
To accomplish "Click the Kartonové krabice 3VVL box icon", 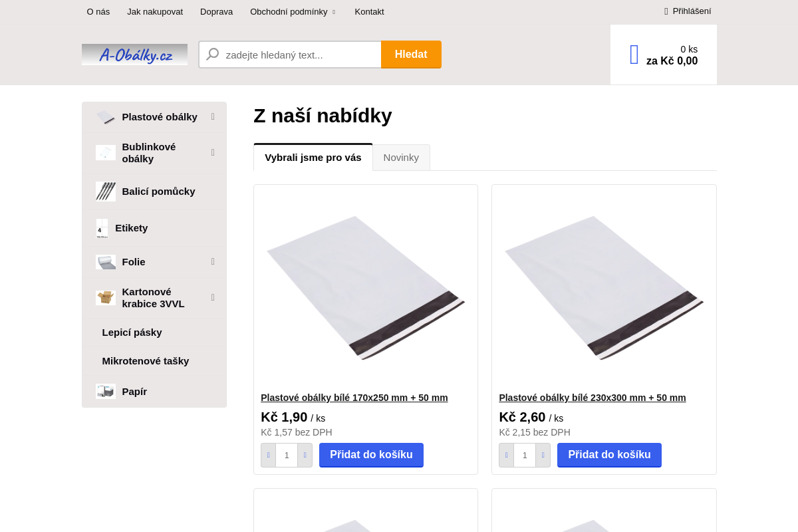I will point(105,297).
